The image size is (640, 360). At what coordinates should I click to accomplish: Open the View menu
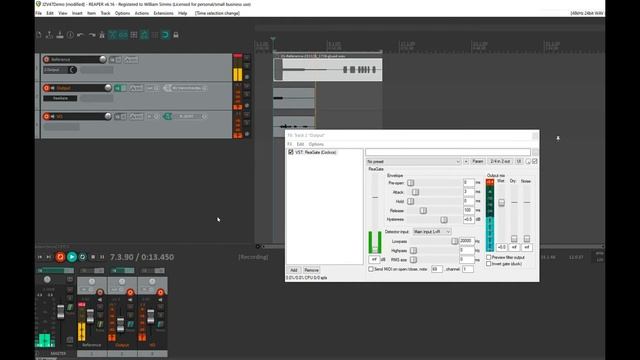[62, 13]
